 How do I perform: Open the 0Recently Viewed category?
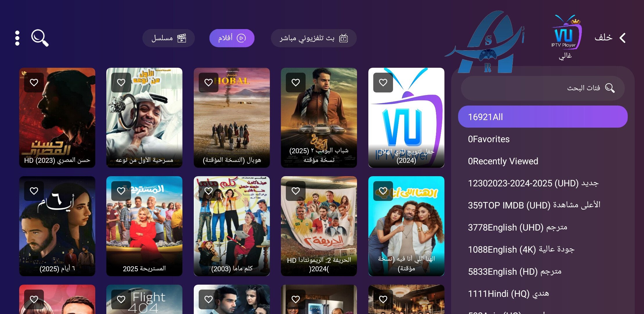pos(543,161)
